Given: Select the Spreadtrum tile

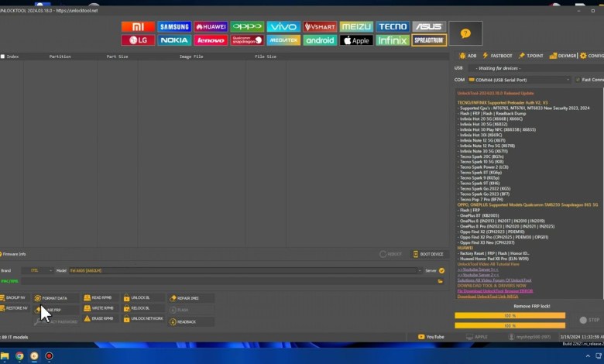Looking at the screenshot, I should click(x=429, y=40).
